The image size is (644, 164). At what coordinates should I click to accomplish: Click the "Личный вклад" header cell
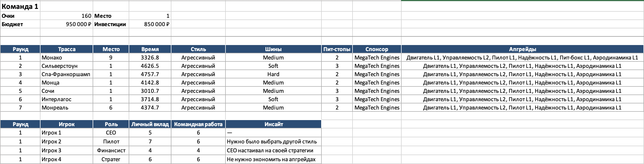click(x=150, y=124)
